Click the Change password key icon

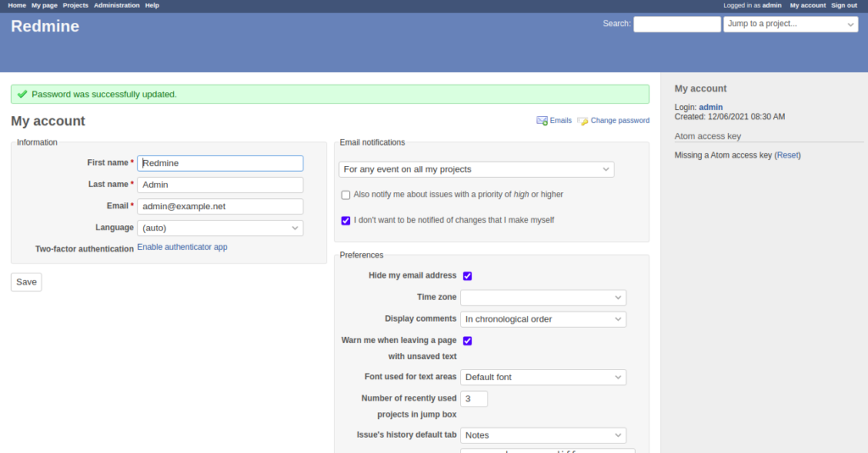click(583, 120)
